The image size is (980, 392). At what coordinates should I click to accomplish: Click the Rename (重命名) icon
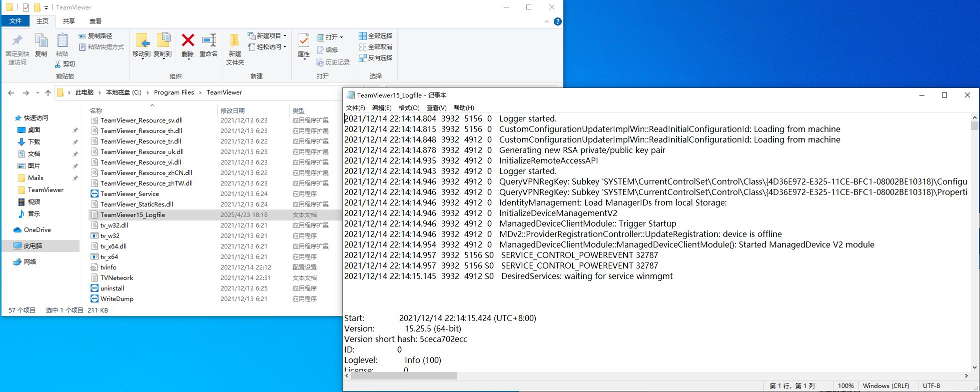click(209, 40)
